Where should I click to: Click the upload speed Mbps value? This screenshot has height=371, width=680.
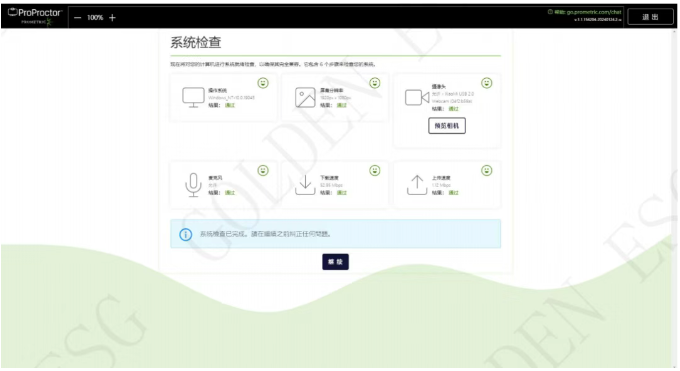441,185
